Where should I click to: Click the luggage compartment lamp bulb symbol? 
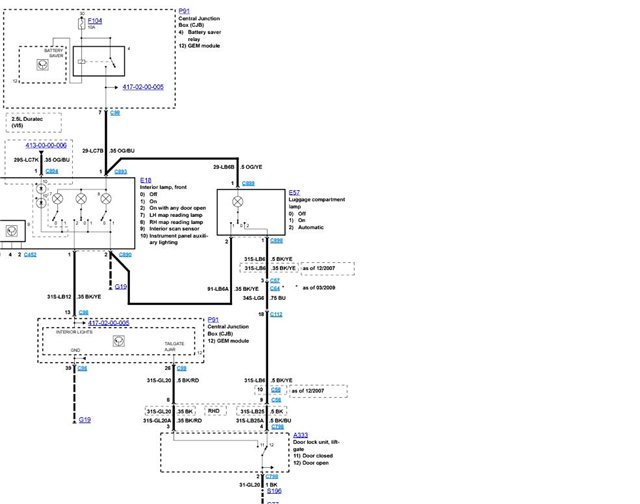click(x=237, y=201)
